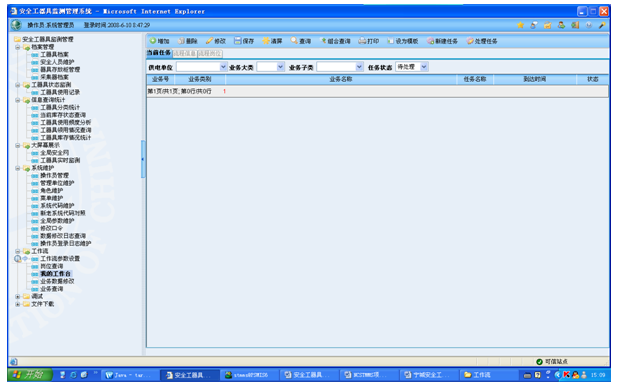Viewport: 617px width, 385px height.
Task: Open the 业务大类 dropdown
Action: [280, 67]
